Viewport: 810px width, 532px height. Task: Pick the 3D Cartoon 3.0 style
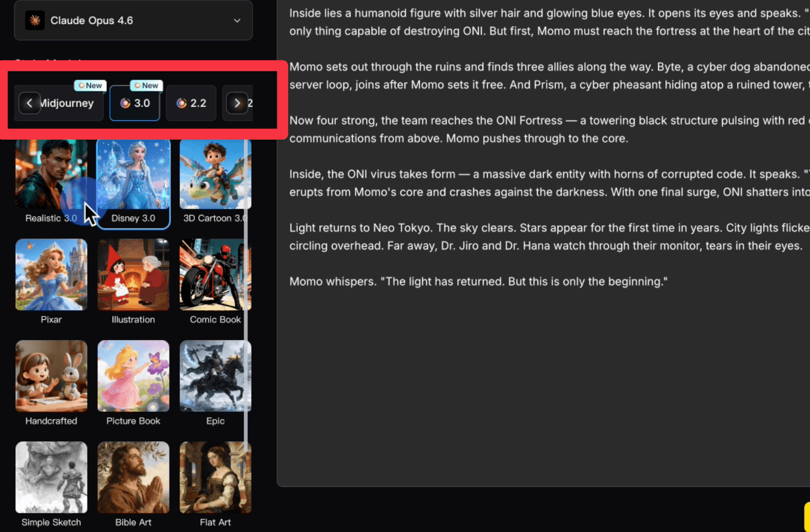coord(215,175)
